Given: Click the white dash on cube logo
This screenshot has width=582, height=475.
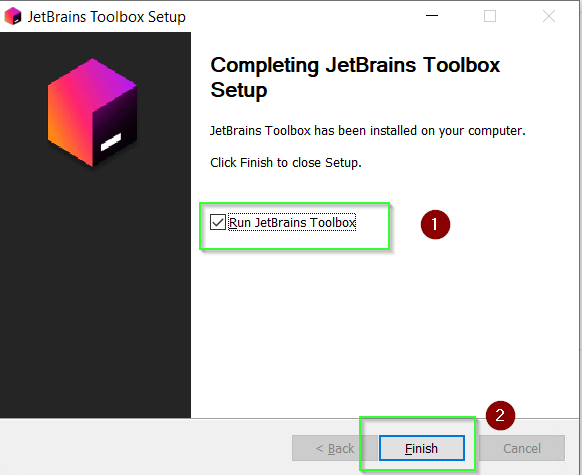Looking at the screenshot, I should tap(111, 142).
